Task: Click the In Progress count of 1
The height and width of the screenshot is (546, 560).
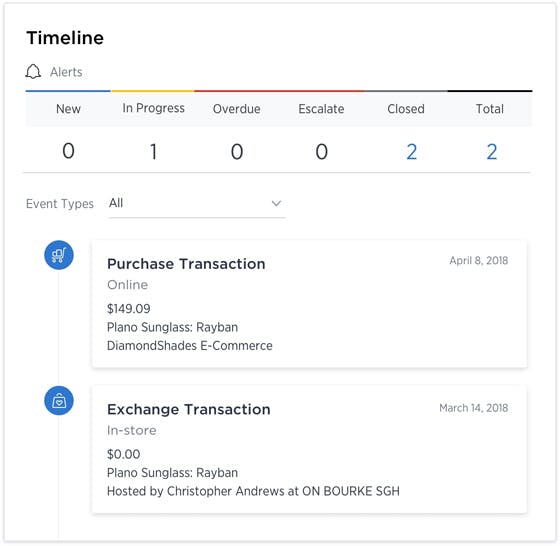Action: coord(154,152)
